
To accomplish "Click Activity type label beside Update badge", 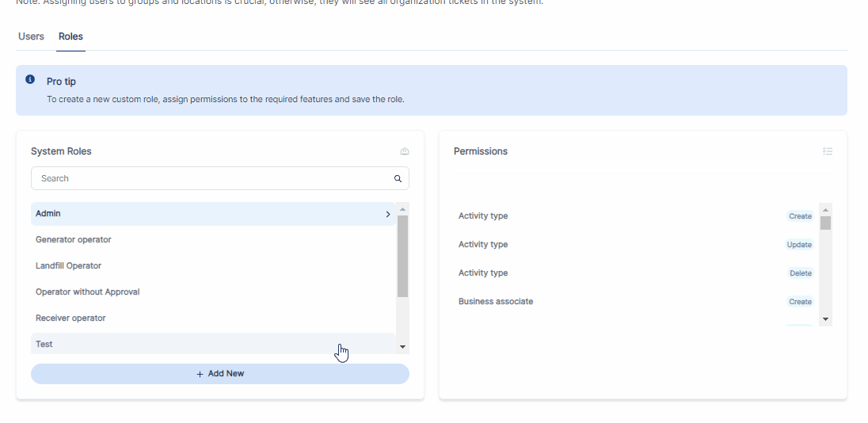I will [483, 245].
